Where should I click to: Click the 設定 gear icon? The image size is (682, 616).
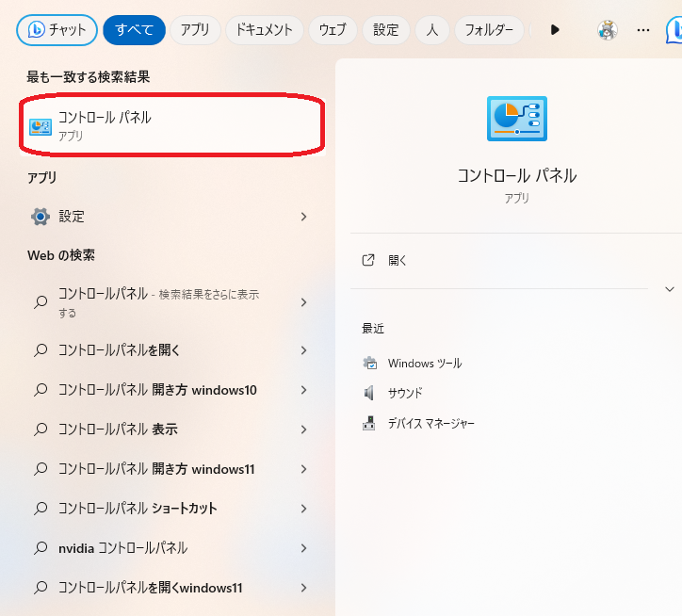[x=41, y=217]
